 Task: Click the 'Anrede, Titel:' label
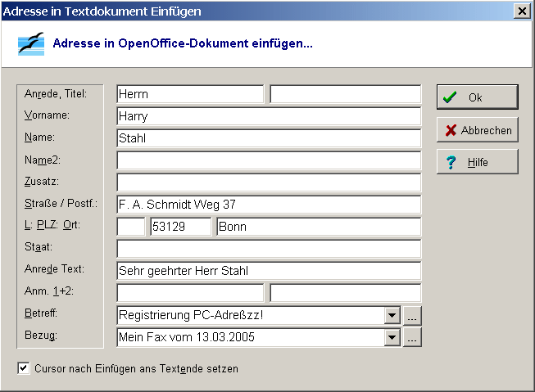pyautogui.click(x=56, y=93)
